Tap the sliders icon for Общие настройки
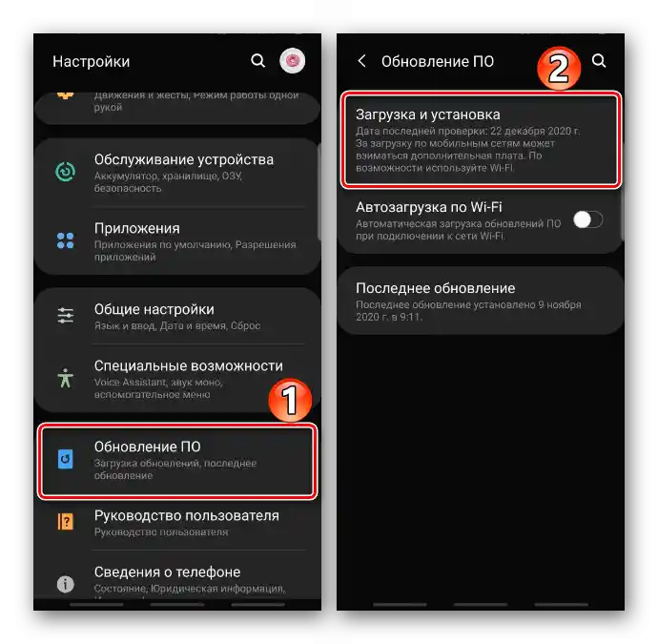658x644 pixels. point(66,316)
